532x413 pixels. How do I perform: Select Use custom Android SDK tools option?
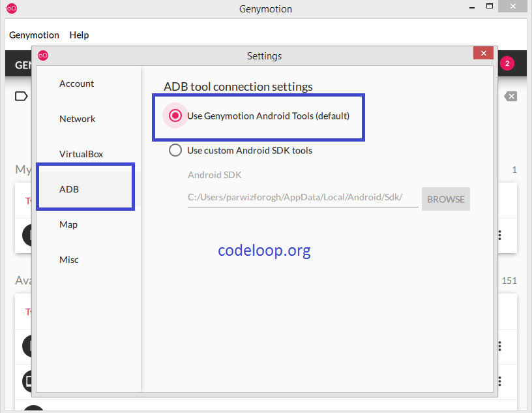coord(175,150)
